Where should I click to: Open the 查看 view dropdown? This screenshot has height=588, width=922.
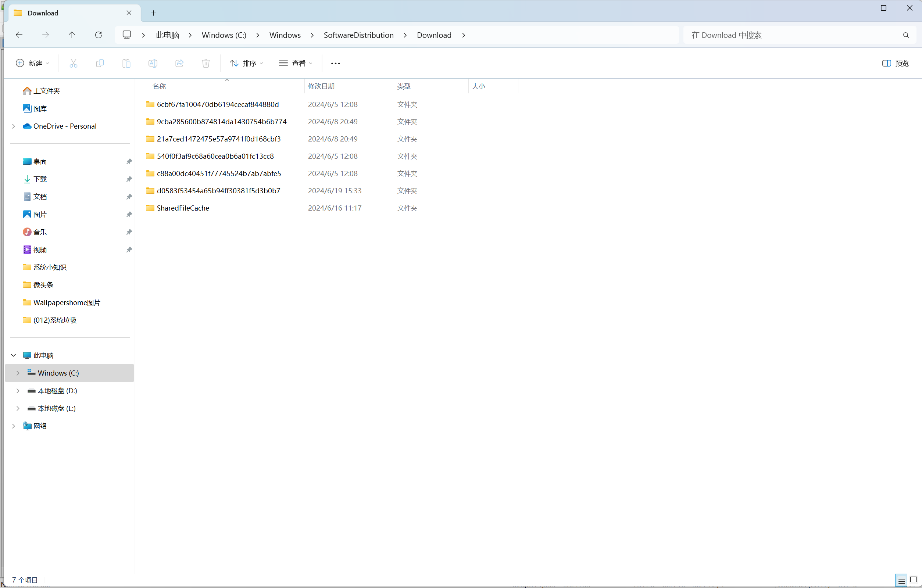tap(296, 63)
